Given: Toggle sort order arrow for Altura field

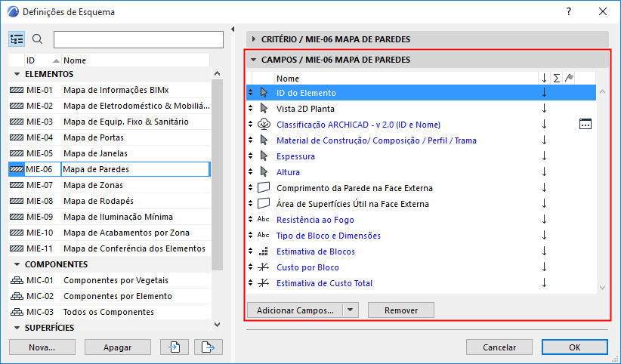Looking at the screenshot, I should click(544, 172).
